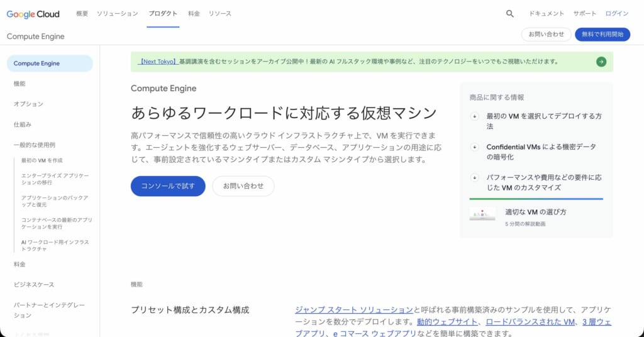This screenshot has width=644, height=337.
Task: Click the 5 分間の解説動画 caption
Action: tap(525, 224)
